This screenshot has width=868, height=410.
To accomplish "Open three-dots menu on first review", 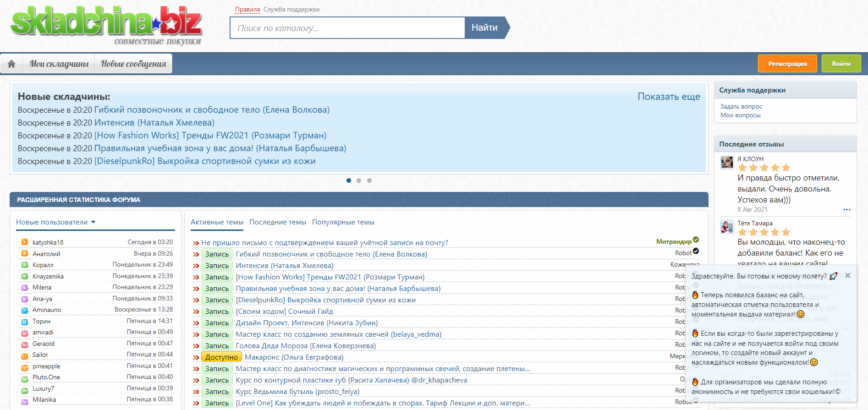I will click(x=846, y=210).
